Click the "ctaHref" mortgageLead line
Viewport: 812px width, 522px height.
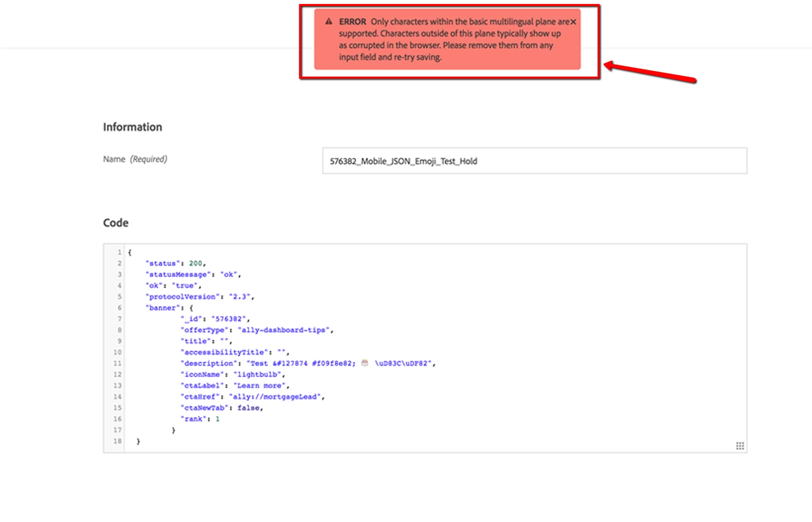pos(252,397)
